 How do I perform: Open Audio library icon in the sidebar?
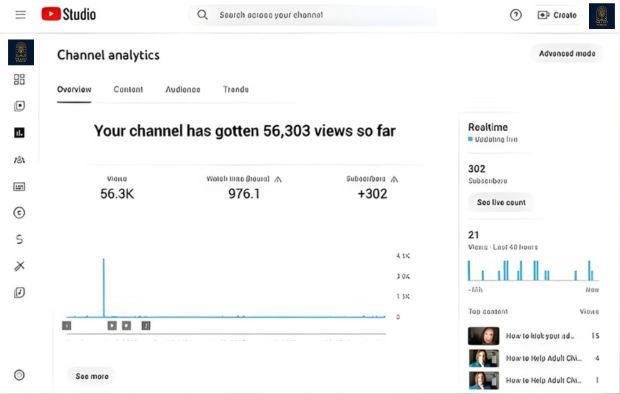(19, 292)
